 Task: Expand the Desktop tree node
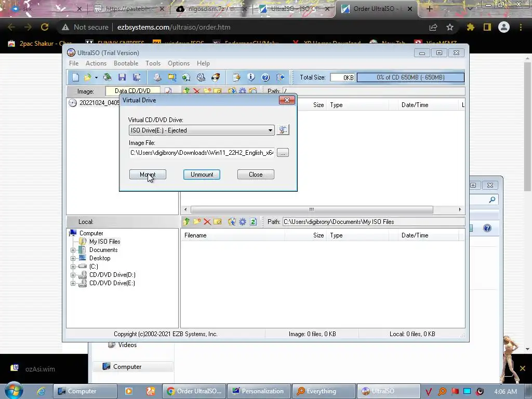(x=73, y=259)
